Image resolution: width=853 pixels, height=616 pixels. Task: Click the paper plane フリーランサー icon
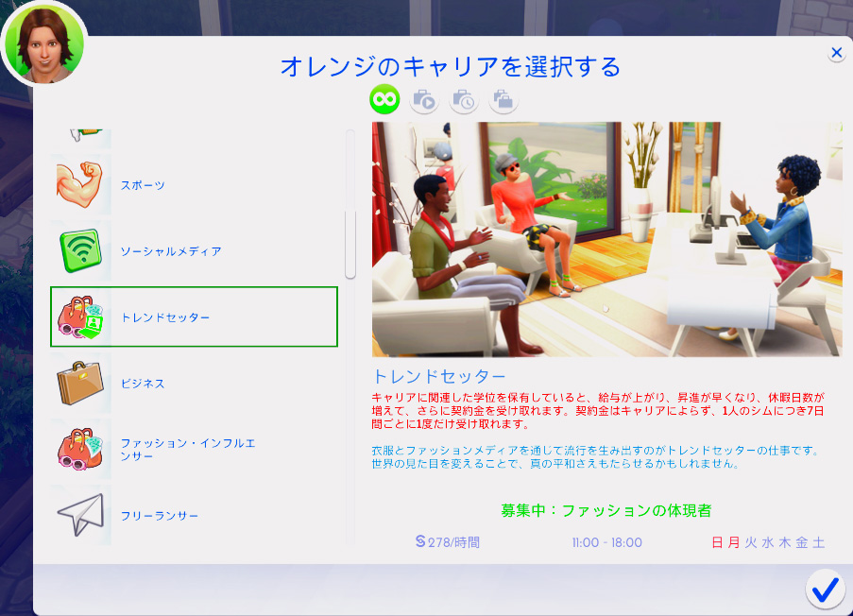coord(81,516)
